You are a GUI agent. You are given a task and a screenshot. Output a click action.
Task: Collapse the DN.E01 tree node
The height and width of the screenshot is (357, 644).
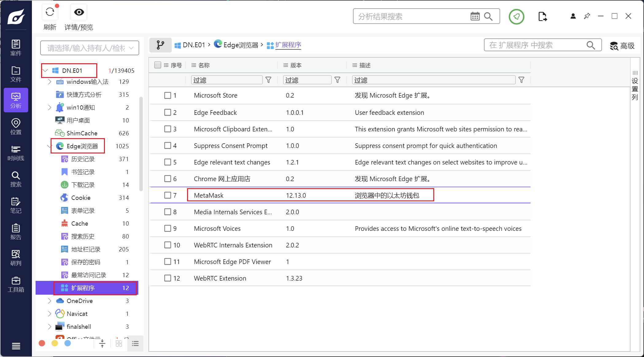45,71
